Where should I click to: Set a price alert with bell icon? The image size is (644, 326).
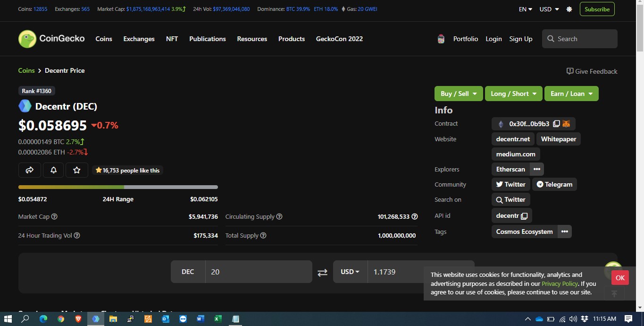pyautogui.click(x=53, y=170)
